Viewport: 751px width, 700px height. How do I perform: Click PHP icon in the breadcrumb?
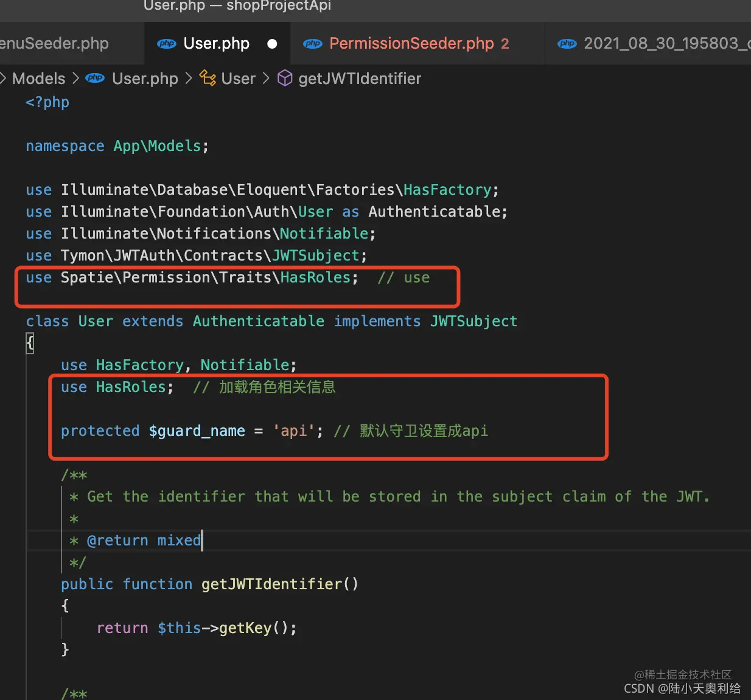click(x=95, y=78)
